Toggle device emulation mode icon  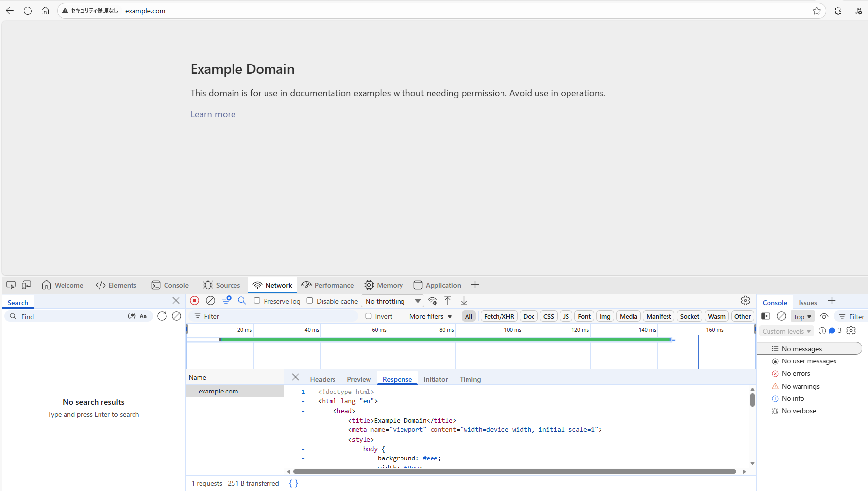coord(27,285)
